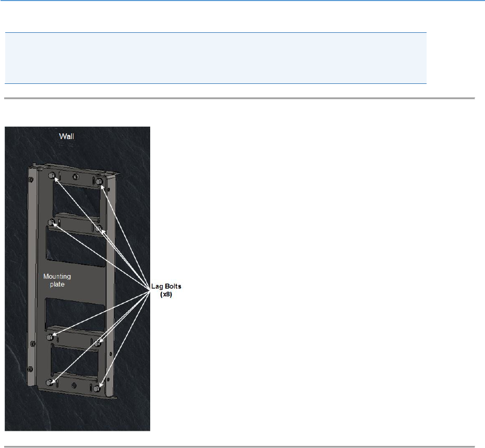Click the mounting plate installation diagram
The image size is (485, 448).
click(x=77, y=279)
